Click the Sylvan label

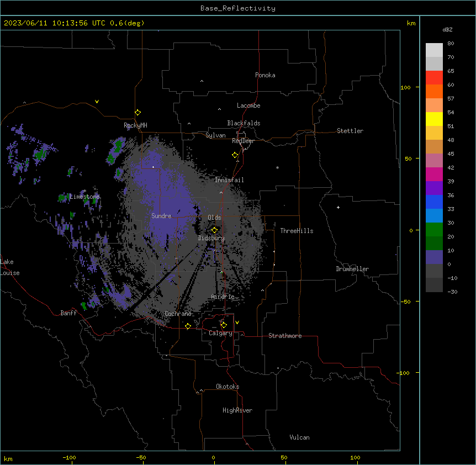click(215, 135)
